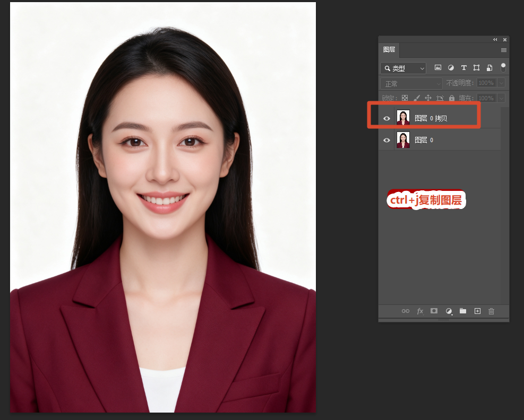524x420 pixels.
Task: Create a new fill or adjustment layer
Action: (449, 311)
